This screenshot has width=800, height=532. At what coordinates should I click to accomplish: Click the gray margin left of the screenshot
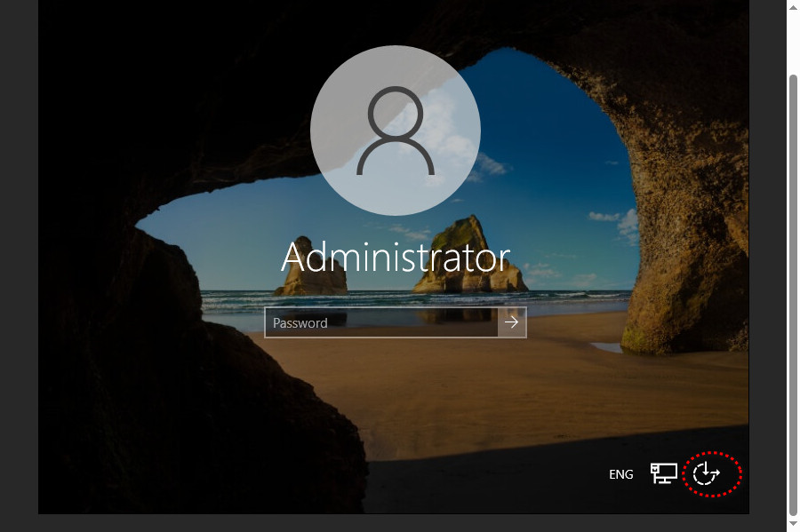point(18,266)
